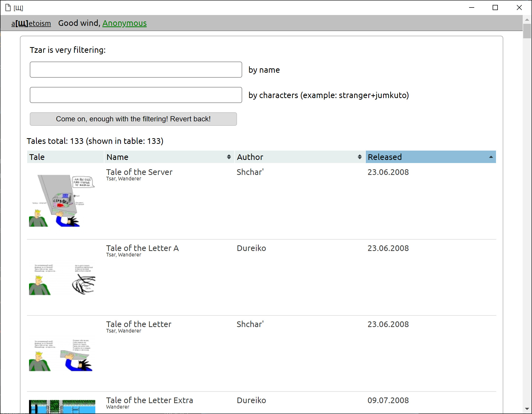Open Author sorting via its chevron control
The image size is (532, 414).
tap(360, 157)
